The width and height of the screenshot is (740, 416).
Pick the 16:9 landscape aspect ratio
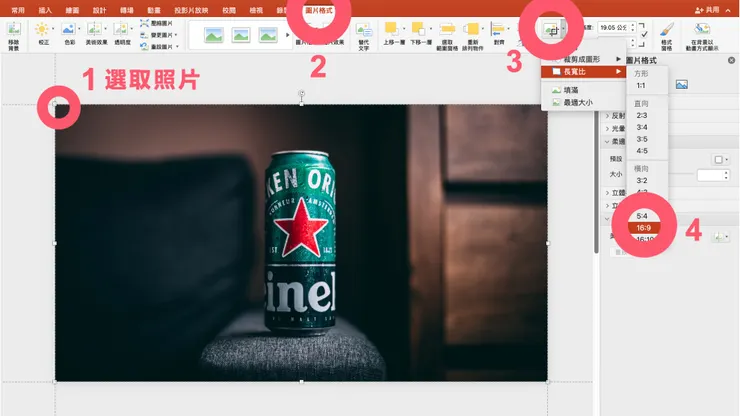pyautogui.click(x=644, y=228)
